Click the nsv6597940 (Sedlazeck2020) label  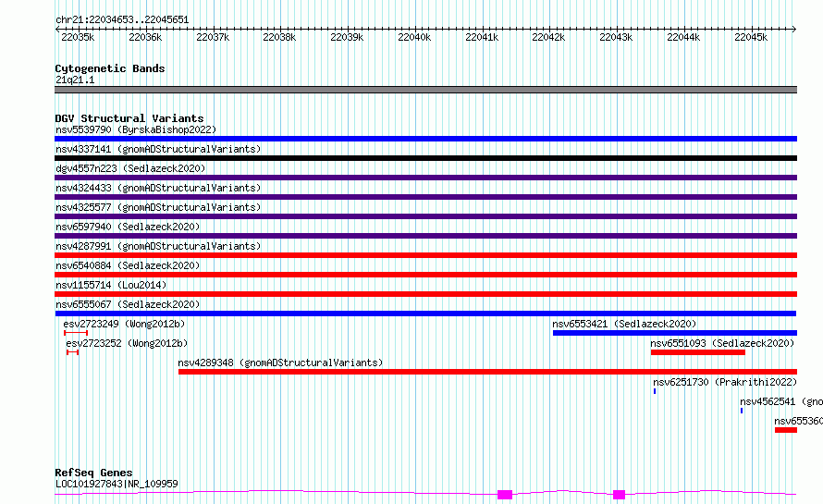[x=128, y=227]
